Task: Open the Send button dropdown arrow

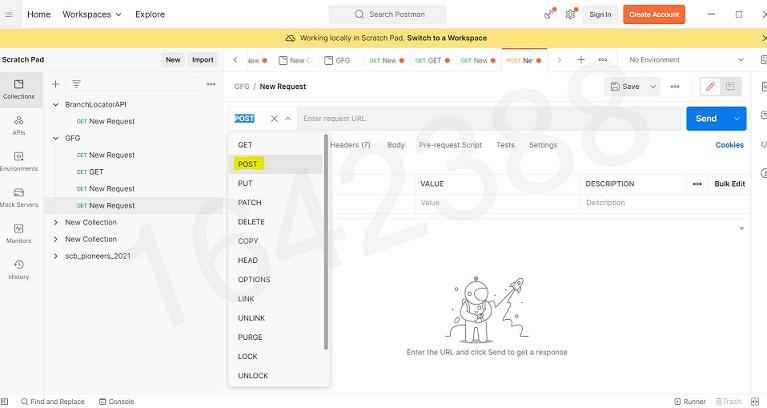Action: (737, 118)
